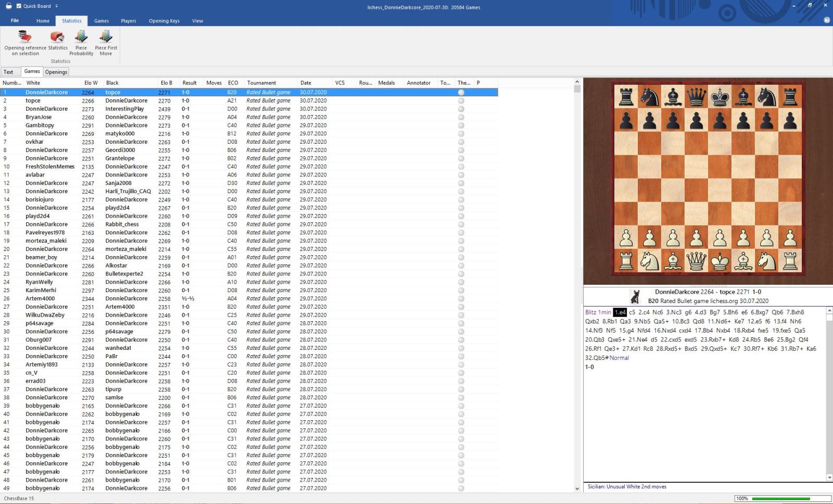Open the Statistics pie chart tool

pos(57,37)
